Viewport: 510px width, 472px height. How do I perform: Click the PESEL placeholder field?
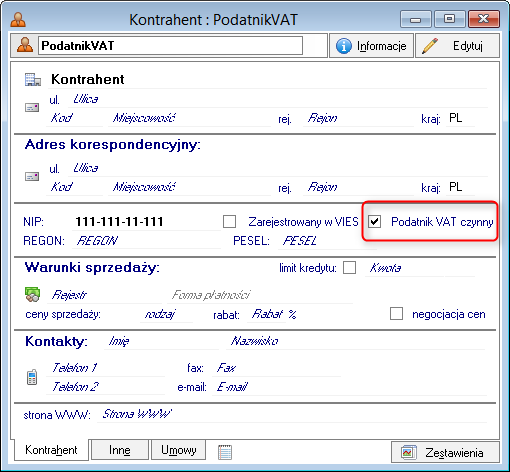[x=327, y=241]
